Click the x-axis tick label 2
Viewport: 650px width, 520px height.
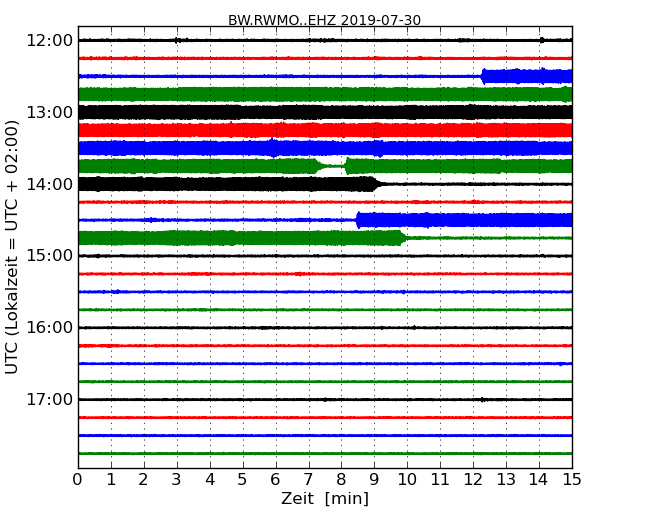pos(144,480)
